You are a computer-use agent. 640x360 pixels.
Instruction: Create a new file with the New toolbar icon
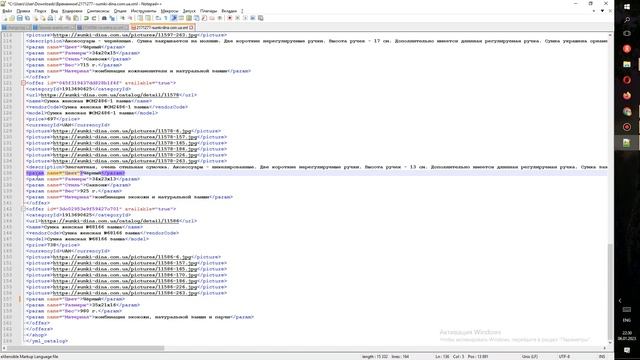pyautogui.click(x=5, y=18)
